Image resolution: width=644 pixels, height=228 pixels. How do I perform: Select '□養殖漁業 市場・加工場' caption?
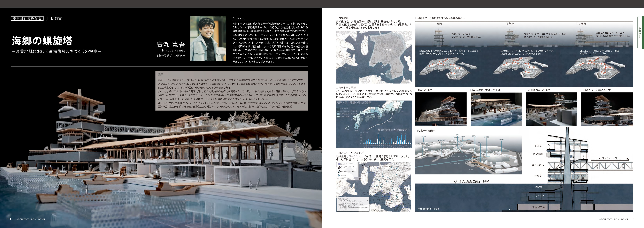pos(485,90)
